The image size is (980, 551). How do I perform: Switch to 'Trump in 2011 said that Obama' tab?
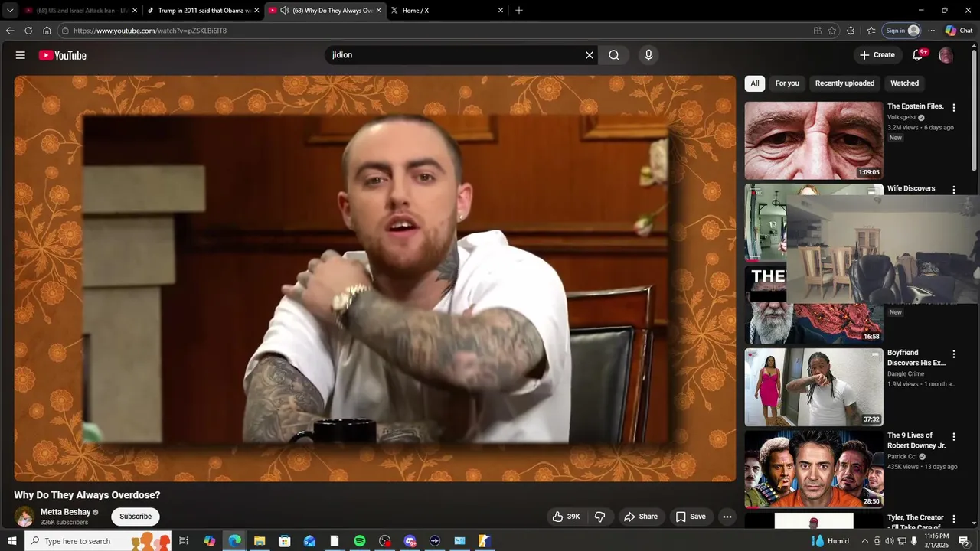pos(203,10)
